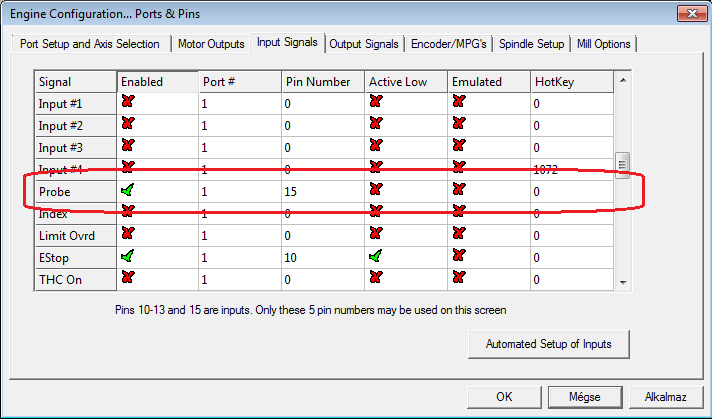This screenshot has width=712, height=419.
Task: Click the Input #2 Emulated red X
Action: (458, 124)
